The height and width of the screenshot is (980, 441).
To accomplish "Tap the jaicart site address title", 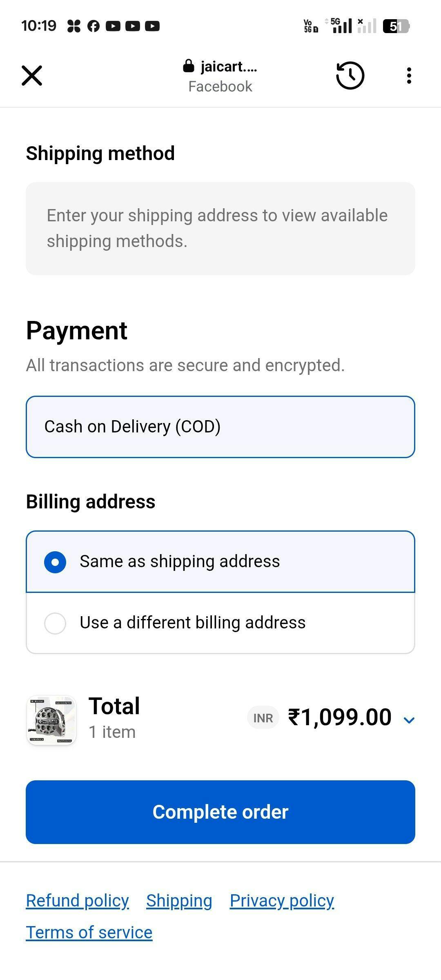I will point(229,66).
